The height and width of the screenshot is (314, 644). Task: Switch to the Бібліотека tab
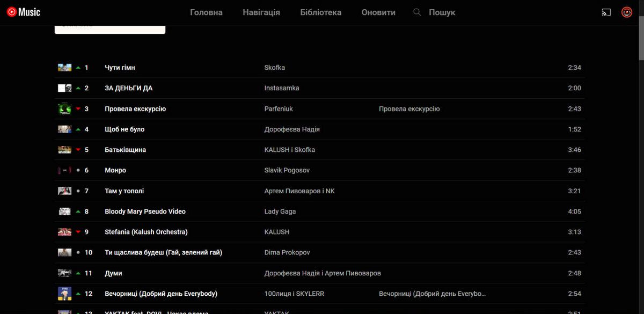(x=320, y=12)
